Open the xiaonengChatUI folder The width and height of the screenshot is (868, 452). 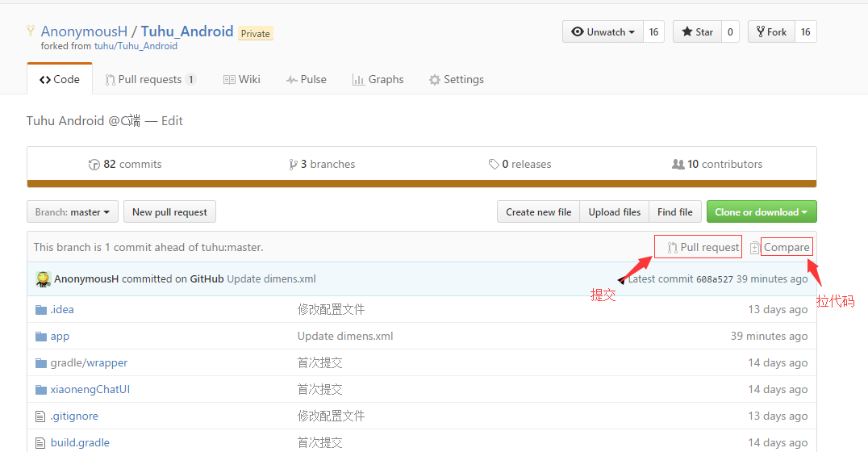pos(90,389)
